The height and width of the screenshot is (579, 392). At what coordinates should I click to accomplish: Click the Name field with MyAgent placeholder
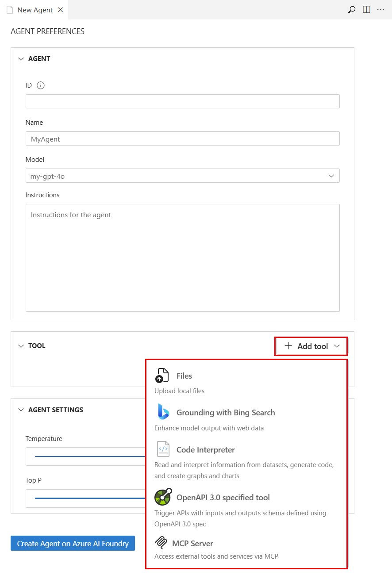[183, 138]
